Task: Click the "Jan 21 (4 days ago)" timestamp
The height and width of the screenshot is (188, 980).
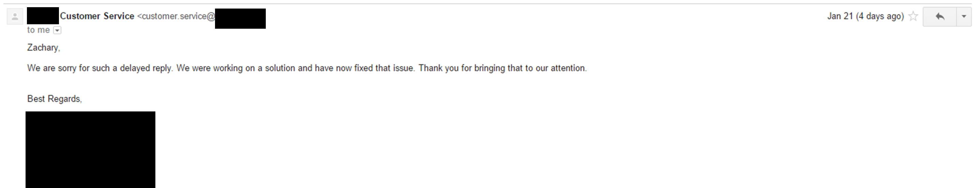Action: point(866,16)
